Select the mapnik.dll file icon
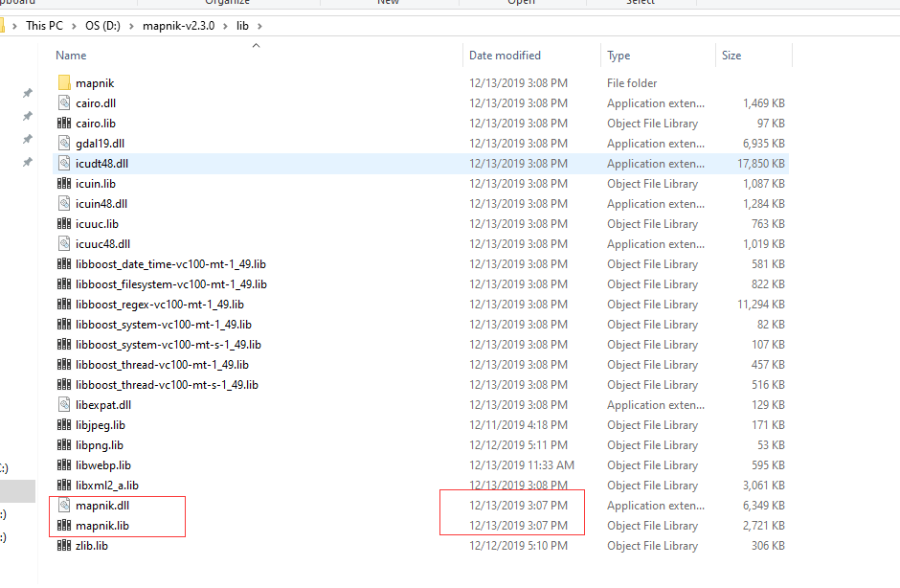This screenshot has width=900, height=588. pos(62,505)
